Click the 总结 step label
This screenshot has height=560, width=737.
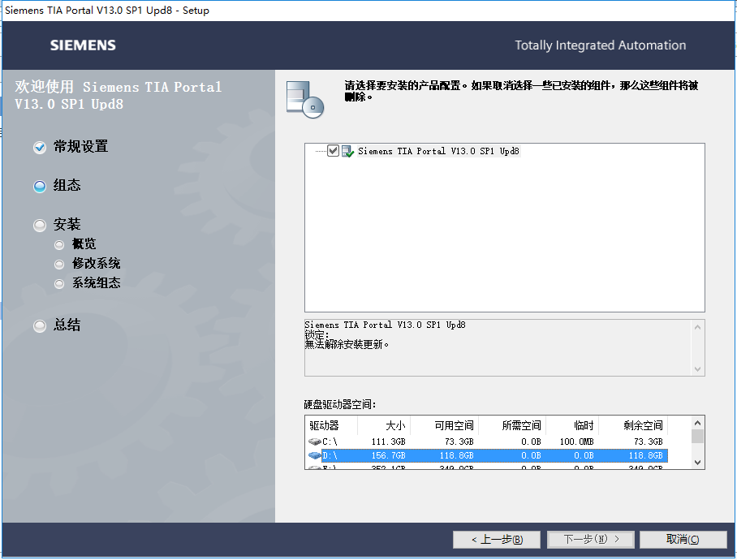(x=67, y=325)
